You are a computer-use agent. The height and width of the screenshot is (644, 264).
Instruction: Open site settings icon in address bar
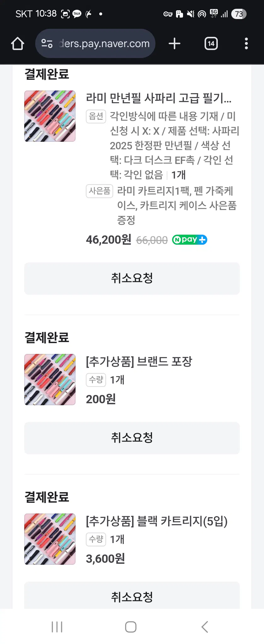click(47, 43)
